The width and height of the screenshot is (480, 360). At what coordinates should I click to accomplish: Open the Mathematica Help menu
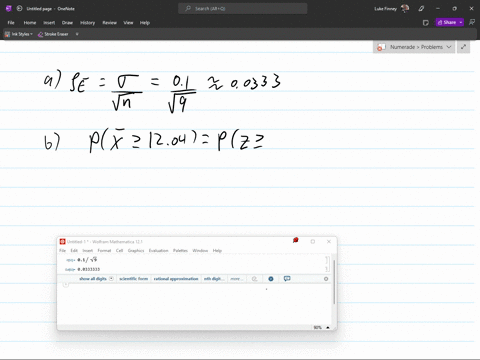coord(217,251)
